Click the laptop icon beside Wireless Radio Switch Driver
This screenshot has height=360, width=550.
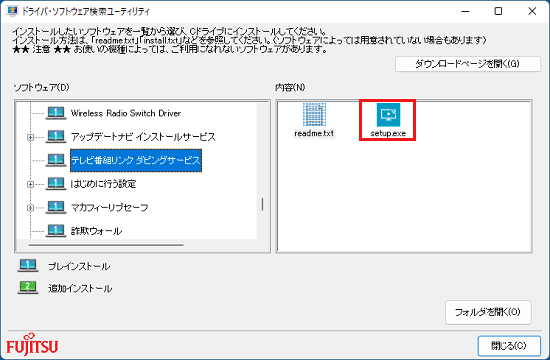56,113
